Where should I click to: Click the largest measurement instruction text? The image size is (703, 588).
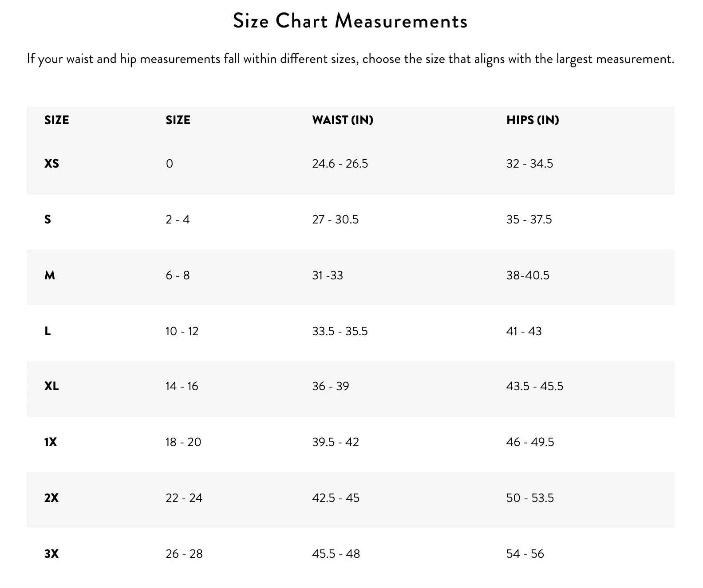point(350,59)
